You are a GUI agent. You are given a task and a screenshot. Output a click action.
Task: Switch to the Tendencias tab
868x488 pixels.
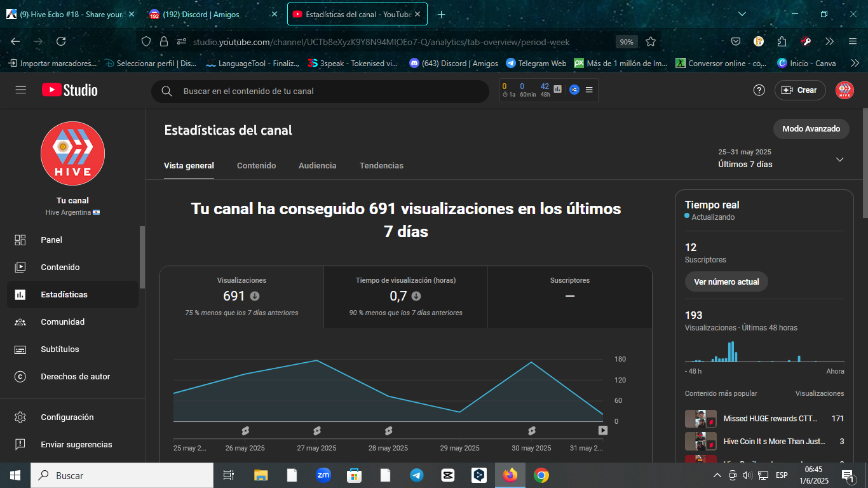pos(381,165)
